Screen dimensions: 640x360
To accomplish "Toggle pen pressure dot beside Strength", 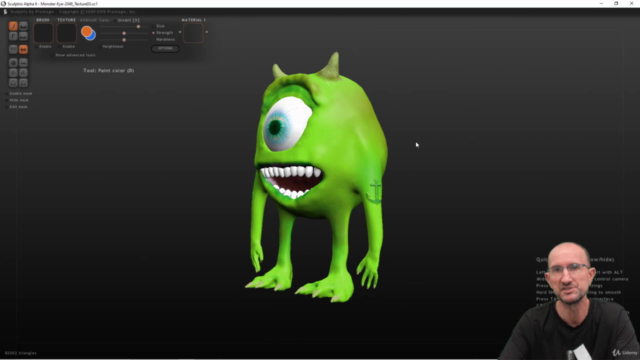I will pos(153,33).
